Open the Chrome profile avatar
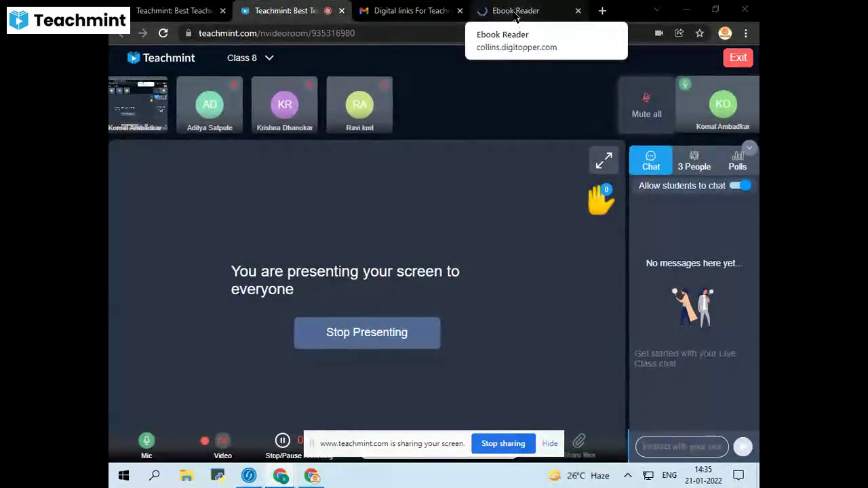868x488 pixels. pyautogui.click(x=725, y=33)
